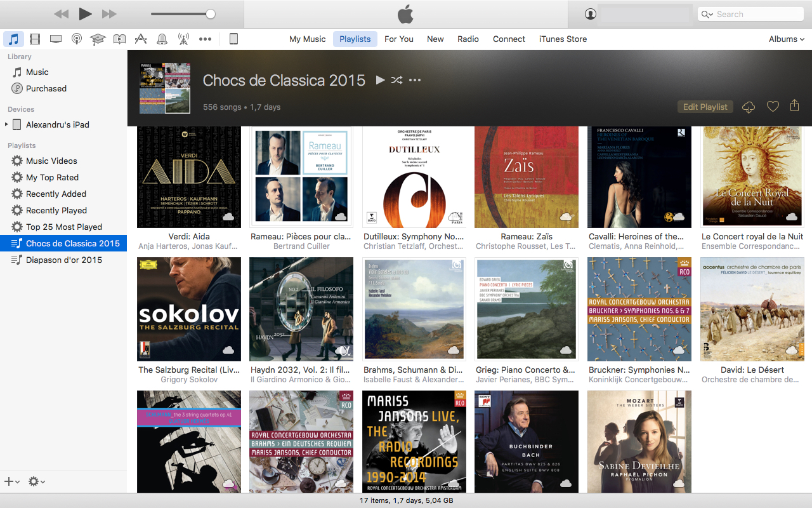
Task: Love this playlist with heart icon
Action: coord(773,107)
